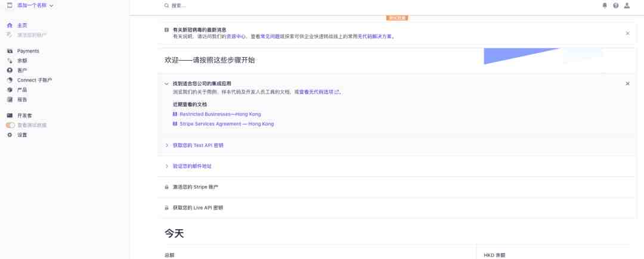Click the HKD 余额 label

point(494,255)
